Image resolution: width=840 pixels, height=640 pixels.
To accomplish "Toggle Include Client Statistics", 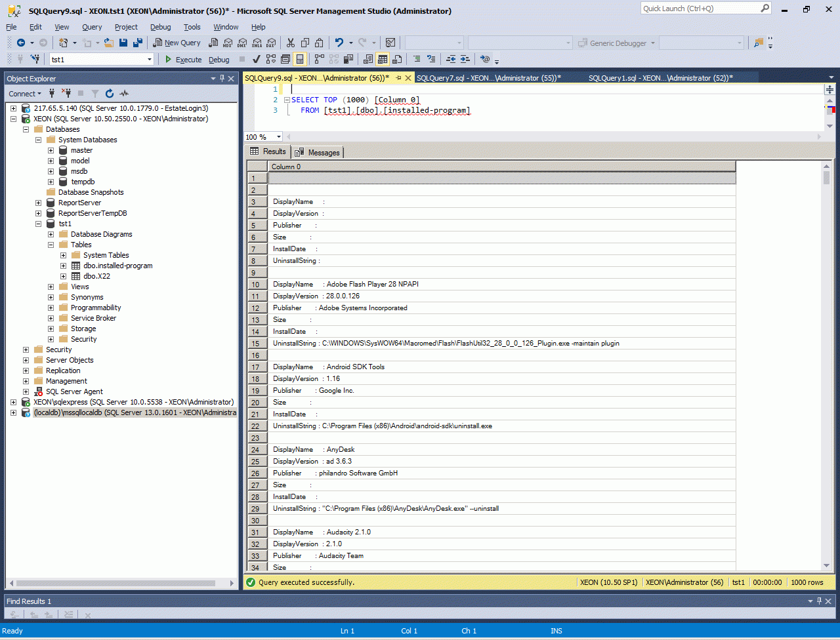I will pyautogui.click(x=348, y=60).
